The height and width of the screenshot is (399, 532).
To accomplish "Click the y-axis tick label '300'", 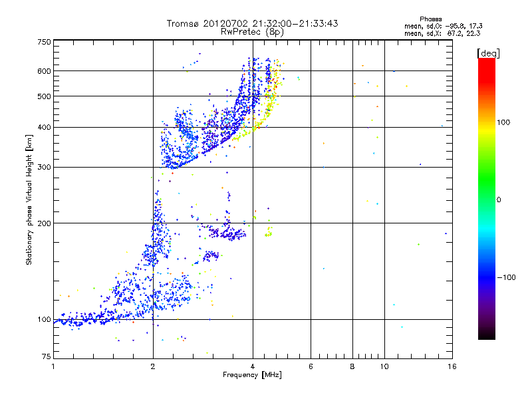I will pyautogui.click(x=44, y=168).
